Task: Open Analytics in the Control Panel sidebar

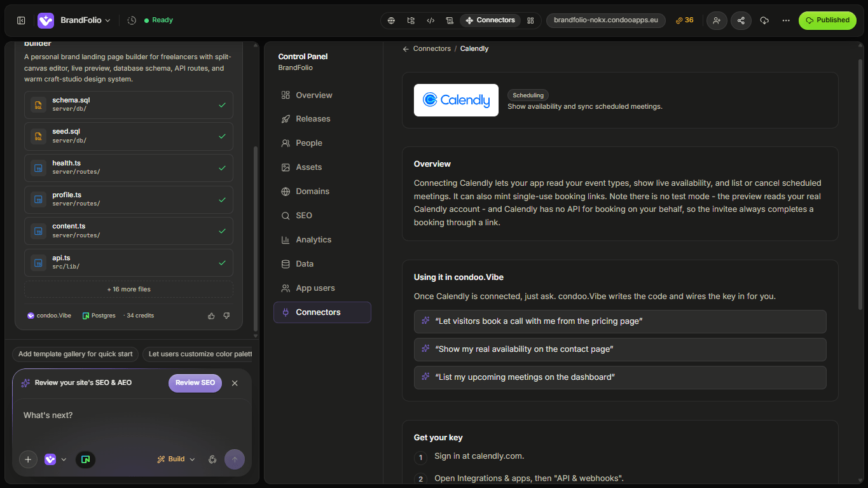Action: (x=322, y=240)
